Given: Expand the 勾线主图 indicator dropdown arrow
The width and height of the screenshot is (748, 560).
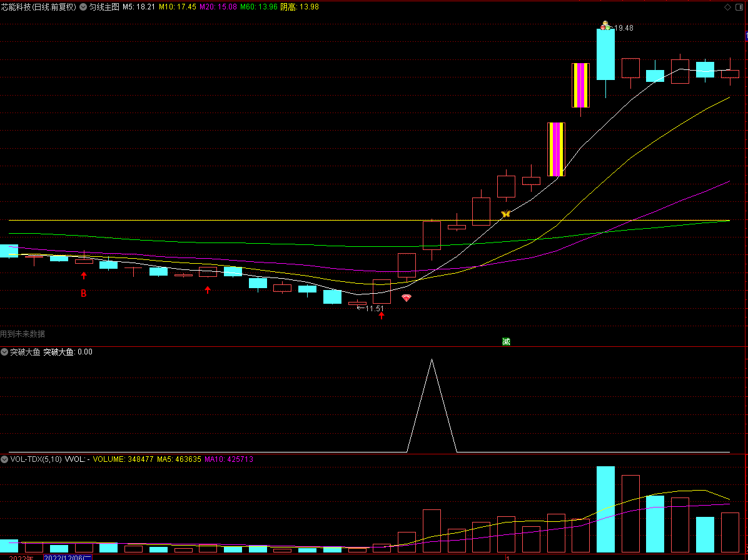Looking at the screenshot, I should tap(83, 7).
